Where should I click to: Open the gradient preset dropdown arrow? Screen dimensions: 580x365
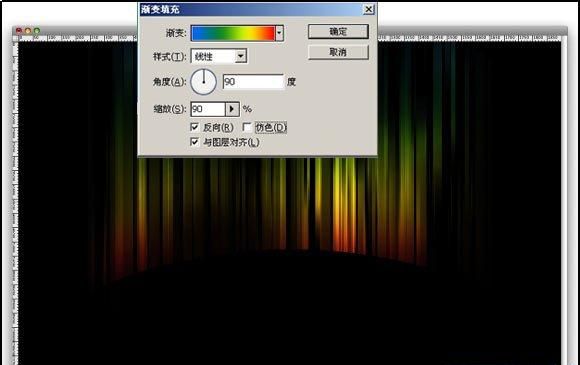pyautogui.click(x=280, y=33)
